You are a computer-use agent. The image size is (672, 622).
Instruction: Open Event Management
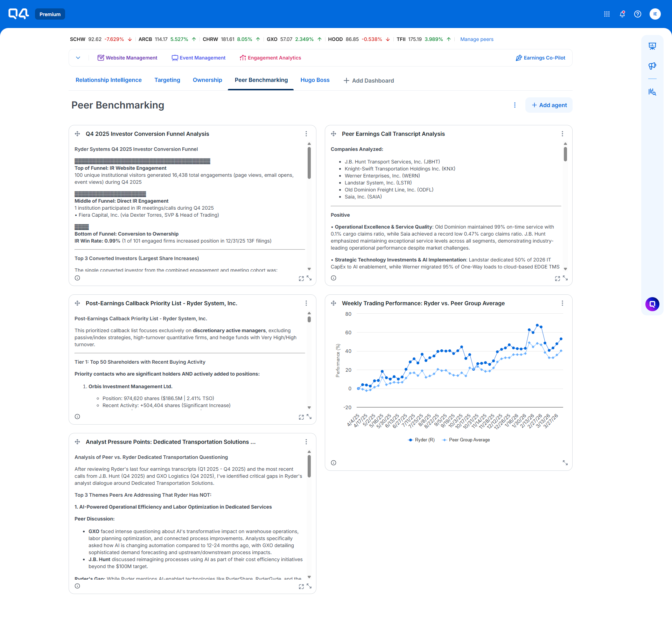pos(198,58)
